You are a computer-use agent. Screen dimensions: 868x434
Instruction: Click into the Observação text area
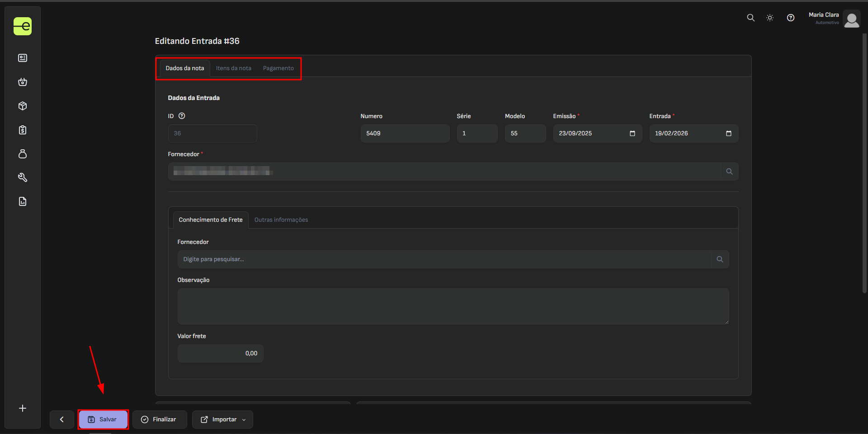point(453,306)
